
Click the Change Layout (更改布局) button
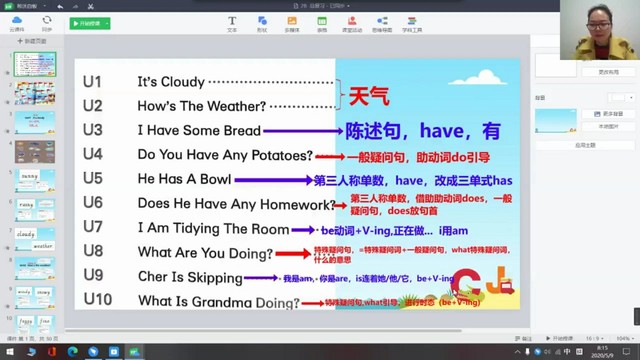pyautogui.click(x=608, y=72)
